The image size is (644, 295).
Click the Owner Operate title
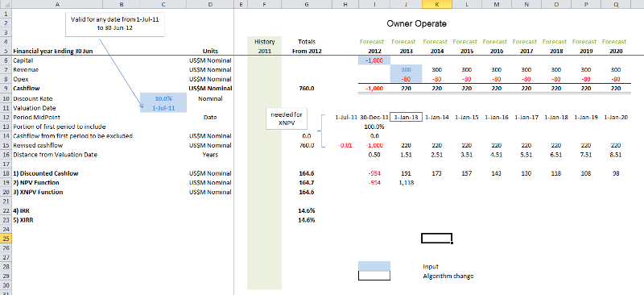pyautogui.click(x=416, y=24)
